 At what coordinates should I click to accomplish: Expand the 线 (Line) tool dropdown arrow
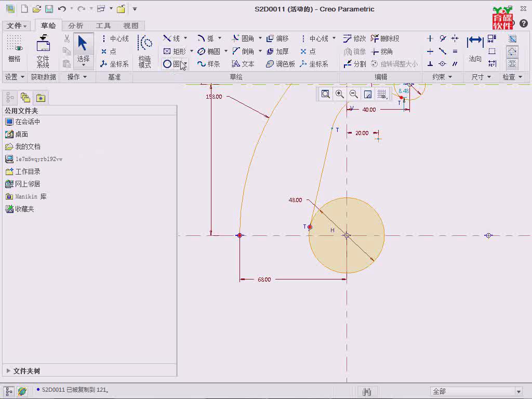coord(185,38)
